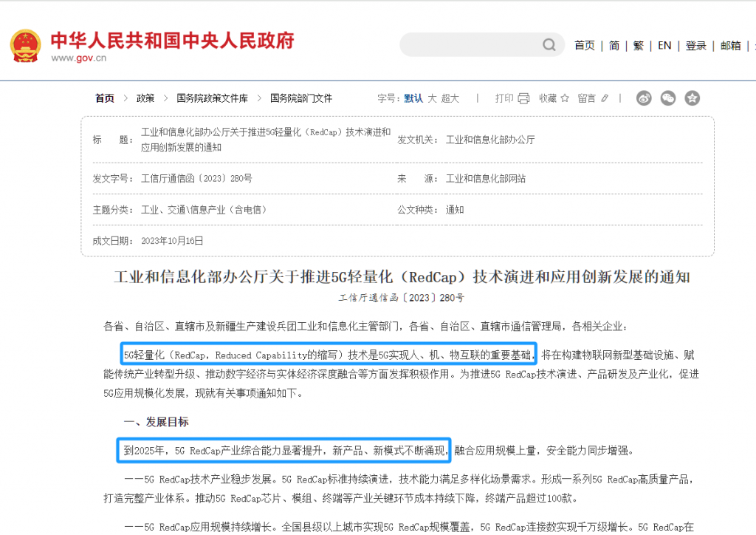Set font size to 大
Image resolution: width=756 pixels, height=535 pixels.
(432, 98)
